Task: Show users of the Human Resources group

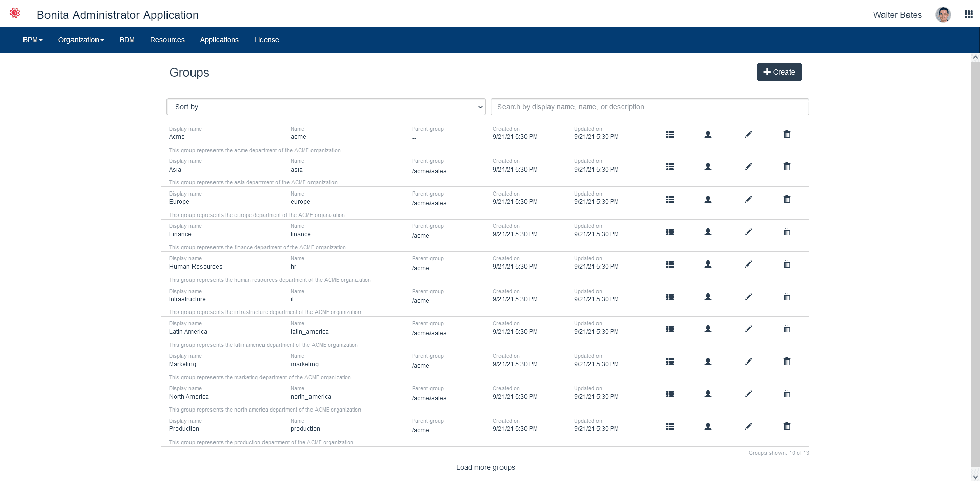Action: (x=708, y=264)
